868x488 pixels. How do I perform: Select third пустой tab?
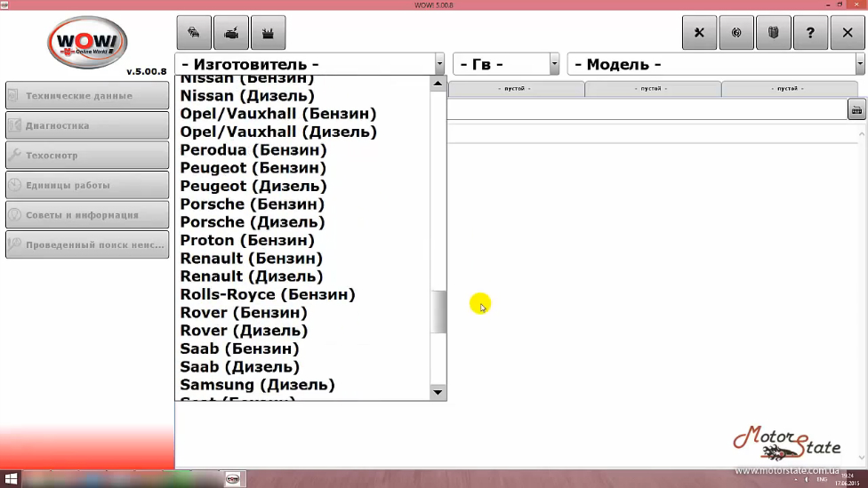click(x=790, y=89)
